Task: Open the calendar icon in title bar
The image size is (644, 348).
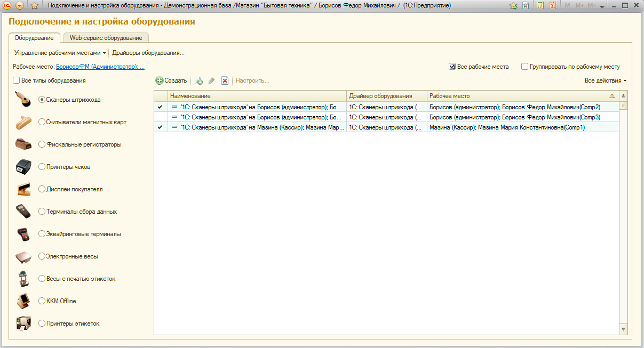Action: tap(553, 6)
